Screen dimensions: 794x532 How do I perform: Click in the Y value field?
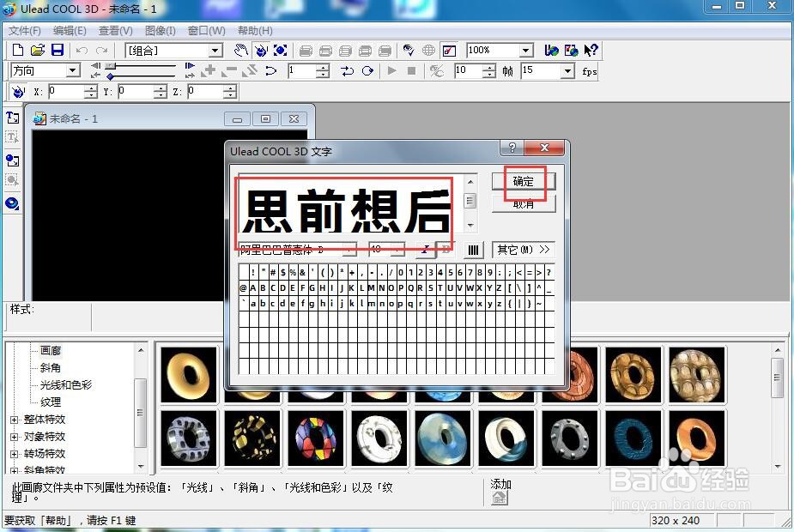coord(136,92)
